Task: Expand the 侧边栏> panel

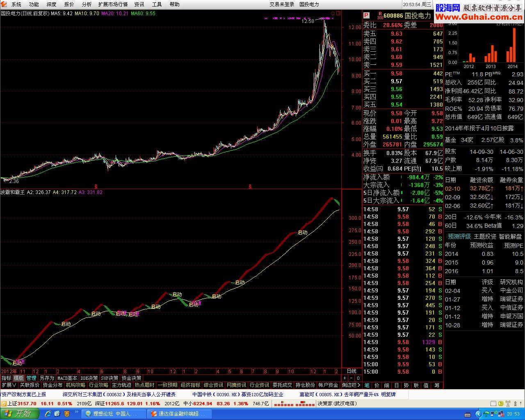Action: click(351, 385)
